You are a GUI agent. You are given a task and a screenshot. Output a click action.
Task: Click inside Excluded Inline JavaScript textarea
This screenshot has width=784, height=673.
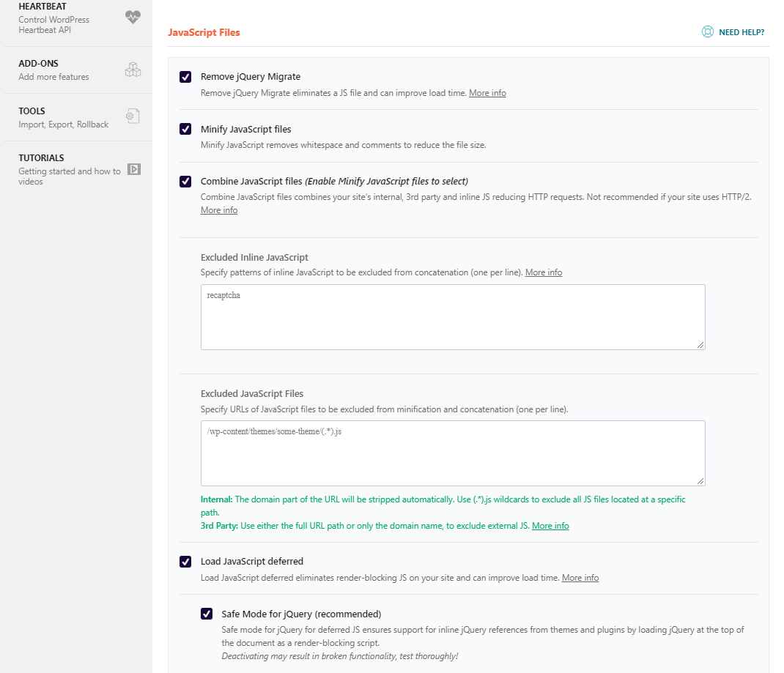tap(452, 317)
